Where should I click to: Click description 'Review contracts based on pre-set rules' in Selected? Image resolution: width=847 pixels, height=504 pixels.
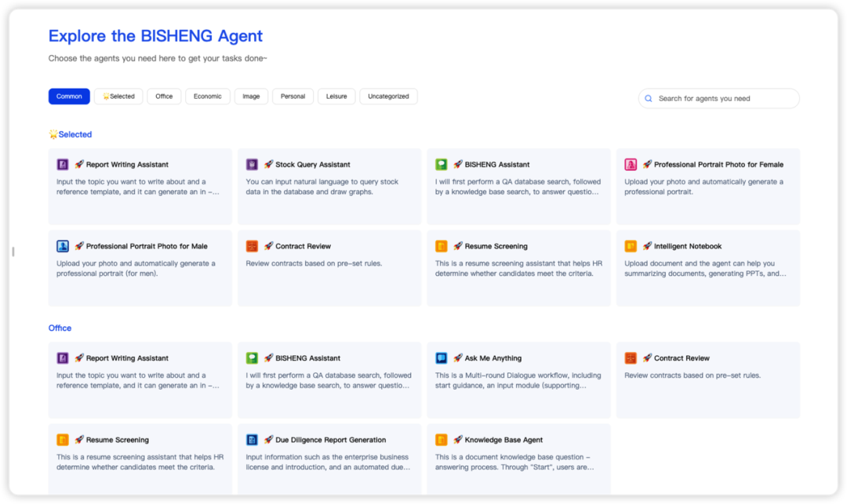(x=314, y=263)
